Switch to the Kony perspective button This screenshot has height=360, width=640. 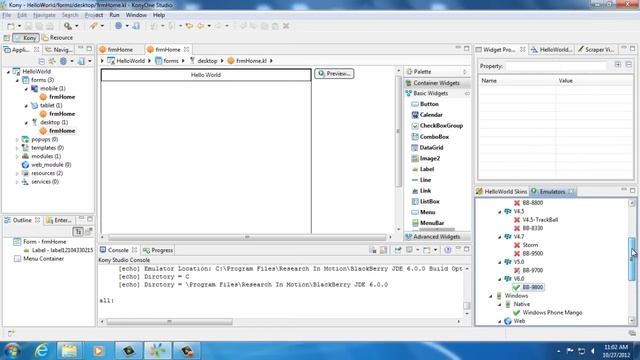click(x=26, y=38)
